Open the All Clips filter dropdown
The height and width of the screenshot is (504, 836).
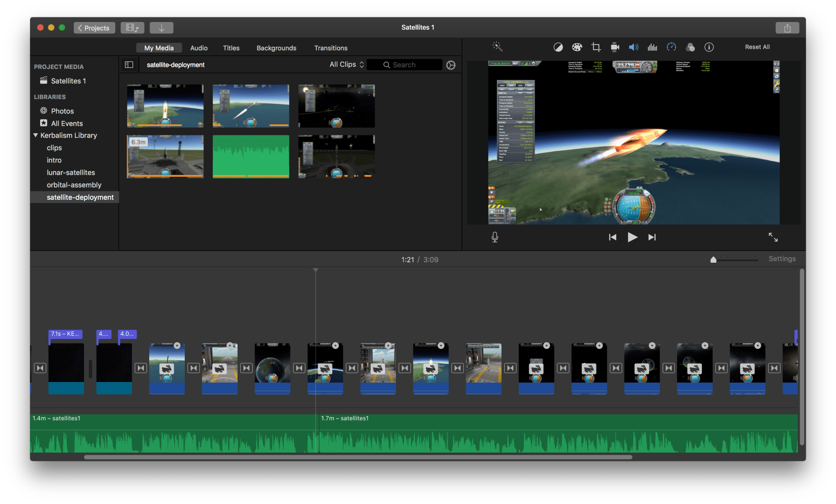pos(347,65)
